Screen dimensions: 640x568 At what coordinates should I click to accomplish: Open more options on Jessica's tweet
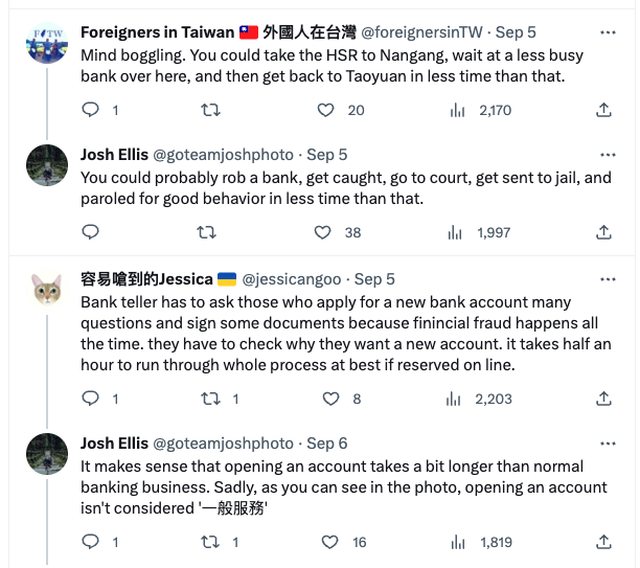[x=608, y=279]
